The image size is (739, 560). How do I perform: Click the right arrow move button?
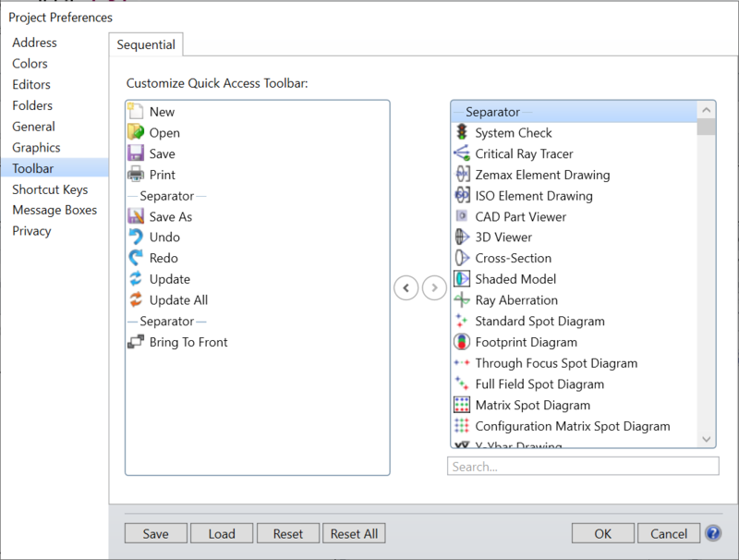click(434, 288)
